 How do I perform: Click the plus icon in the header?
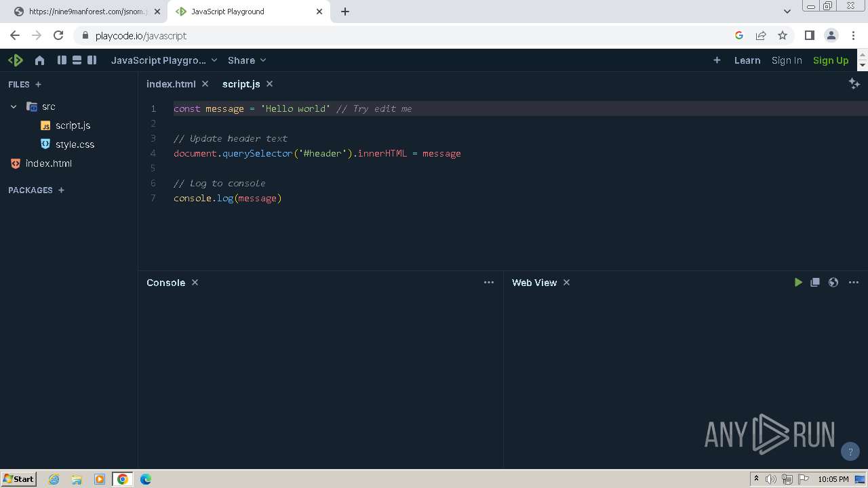tap(717, 60)
